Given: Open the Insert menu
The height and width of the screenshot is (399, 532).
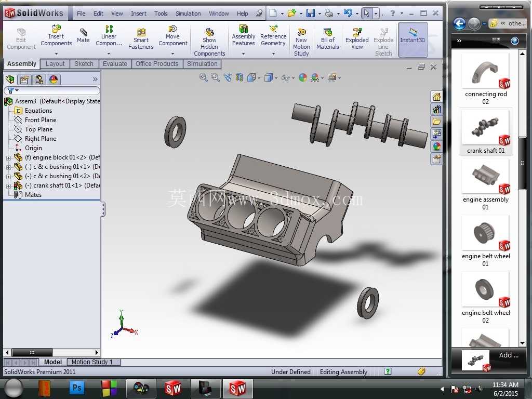Looking at the screenshot, I should tap(138, 14).
